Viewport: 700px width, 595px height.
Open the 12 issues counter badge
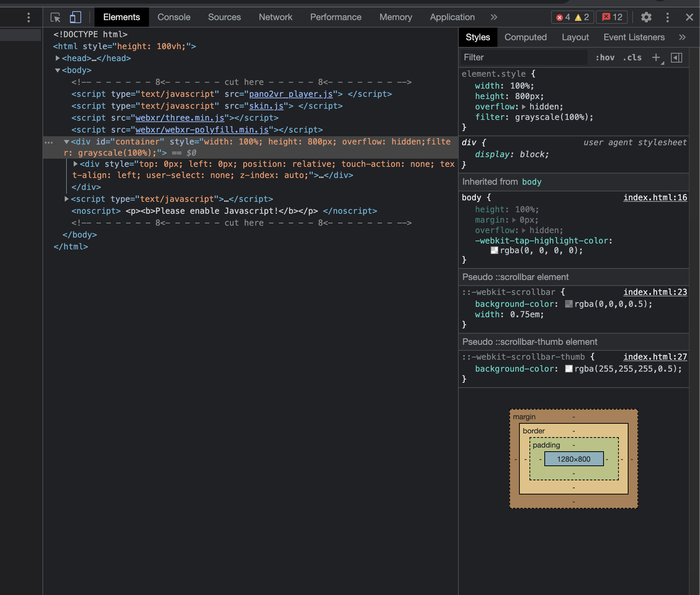click(612, 17)
